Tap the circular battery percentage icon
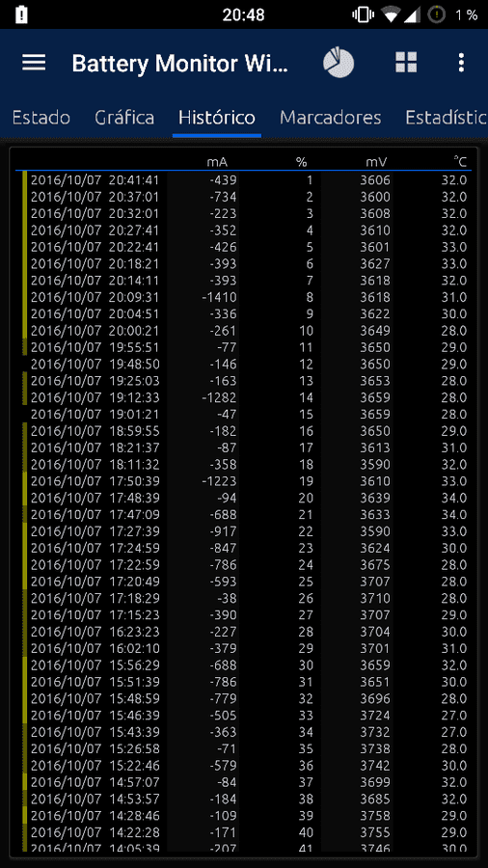The height and width of the screenshot is (868, 488). tap(437, 14)
